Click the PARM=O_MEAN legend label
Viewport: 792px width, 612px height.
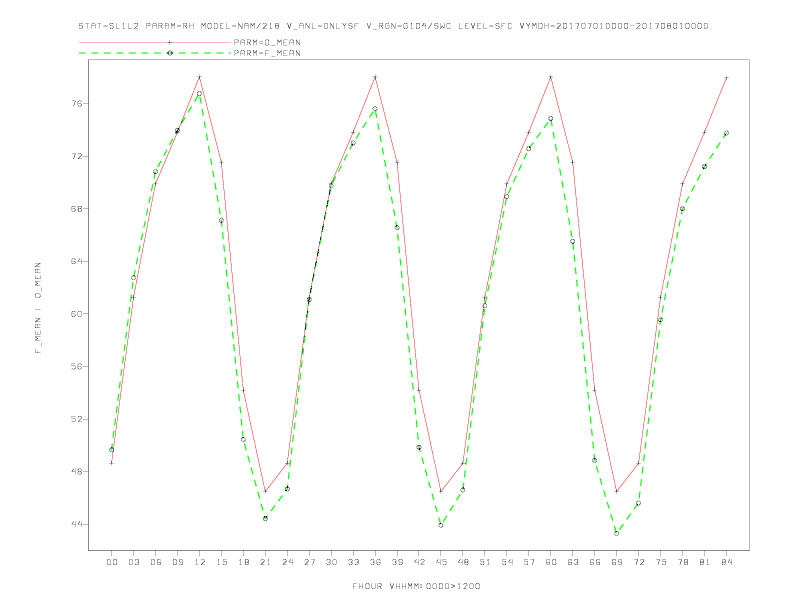click(x=267, y=42)
